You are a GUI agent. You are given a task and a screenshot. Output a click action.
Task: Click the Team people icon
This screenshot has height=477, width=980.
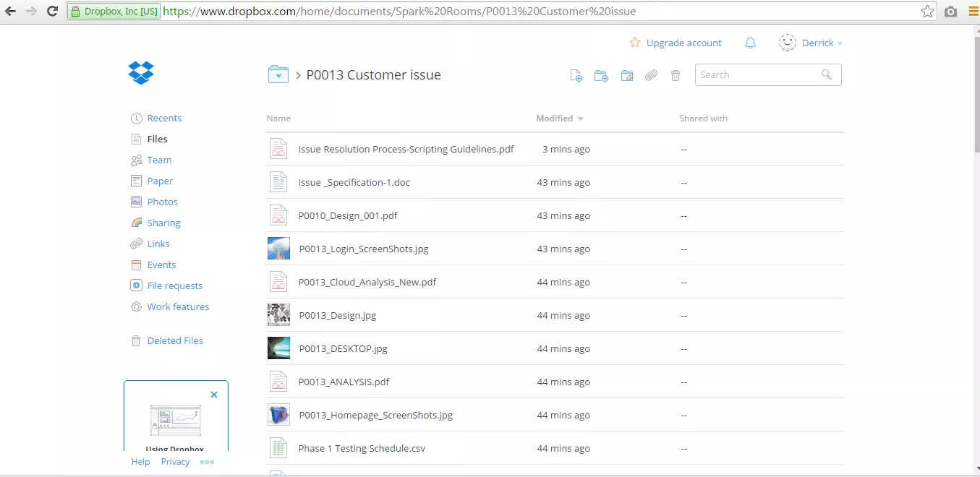tap(136, 160)
